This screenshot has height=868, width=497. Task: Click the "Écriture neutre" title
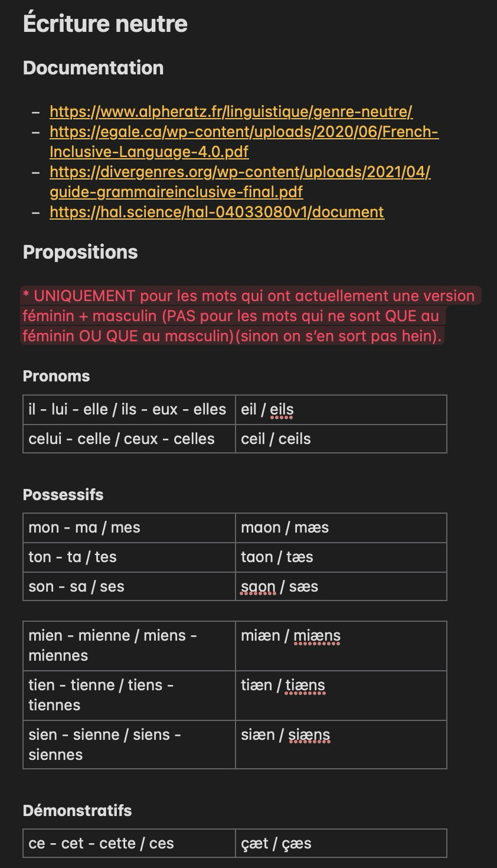tap(105, 24)
